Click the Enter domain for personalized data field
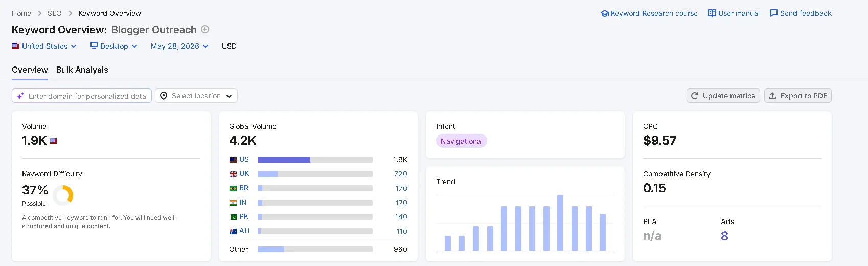This screenshot has height=266, width=868. [82, 96]
